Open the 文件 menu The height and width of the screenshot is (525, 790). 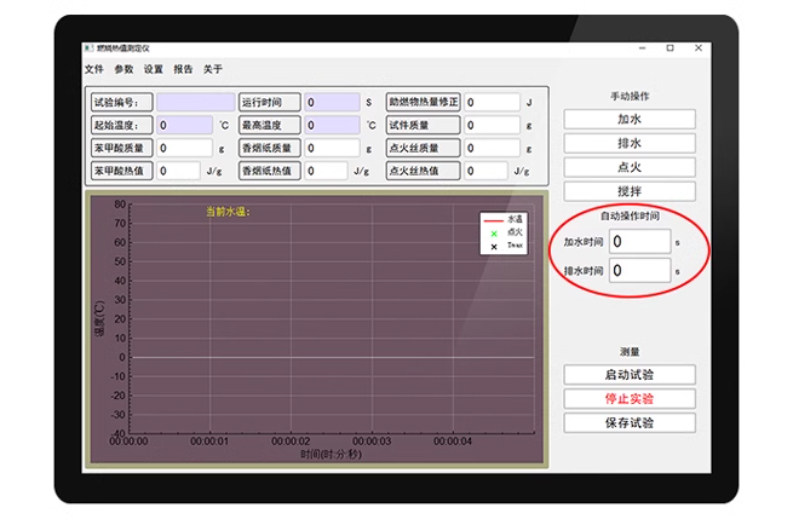94,69
